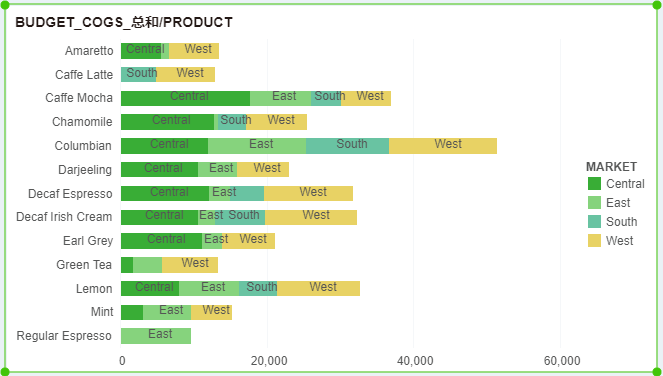Click the Darjeeling East bar segment
This screenshot has width=663, height=376.
217,170
